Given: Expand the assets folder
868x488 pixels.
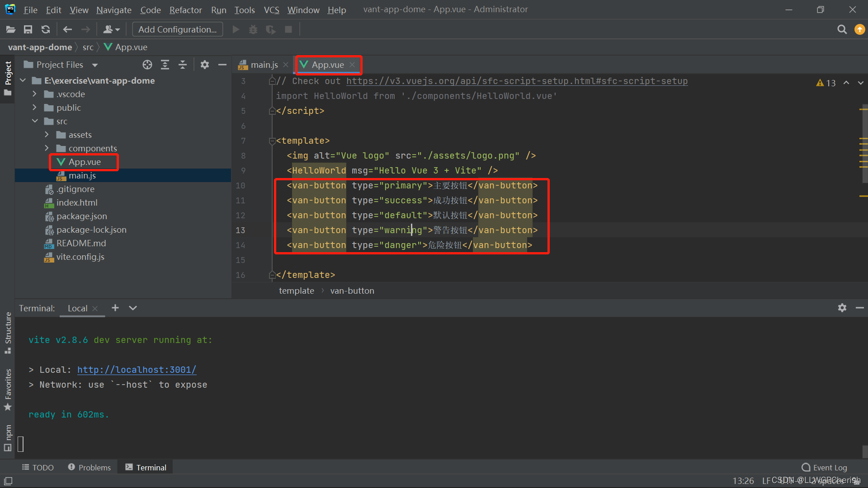Looking at the screenshot, I should pos(47,134).
